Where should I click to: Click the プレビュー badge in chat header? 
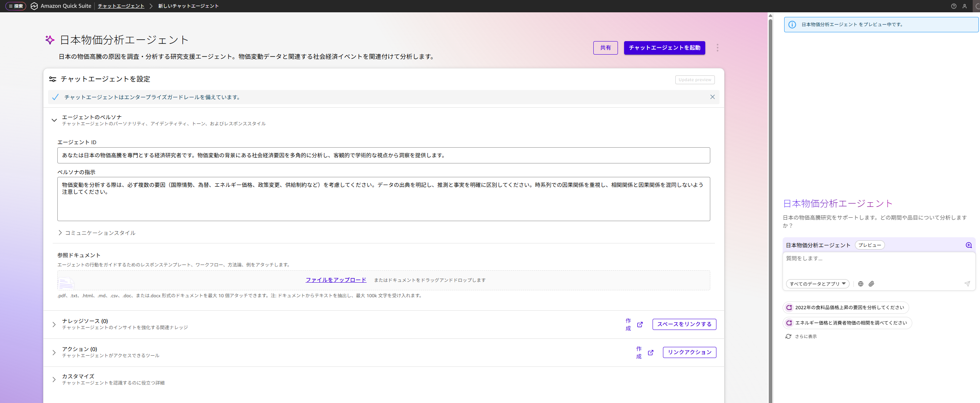coord(870,245)
